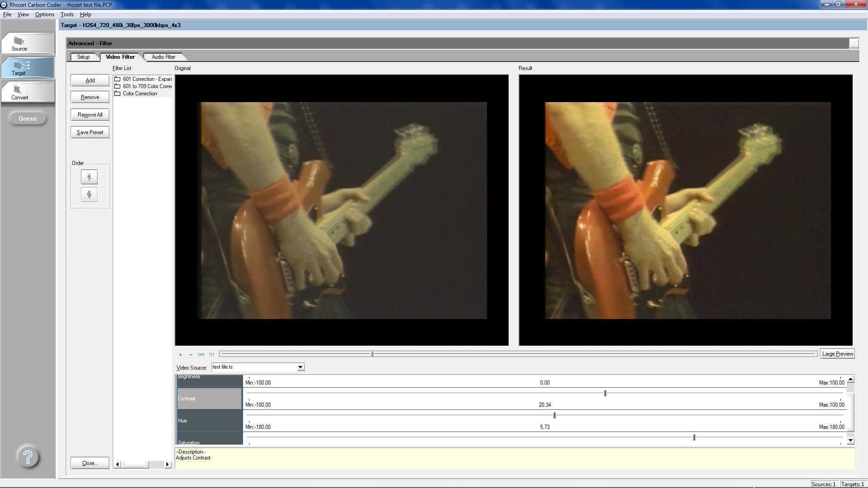Open the Video Source dropdown
This screenshot has width=868, height=488.
(300, 367)
